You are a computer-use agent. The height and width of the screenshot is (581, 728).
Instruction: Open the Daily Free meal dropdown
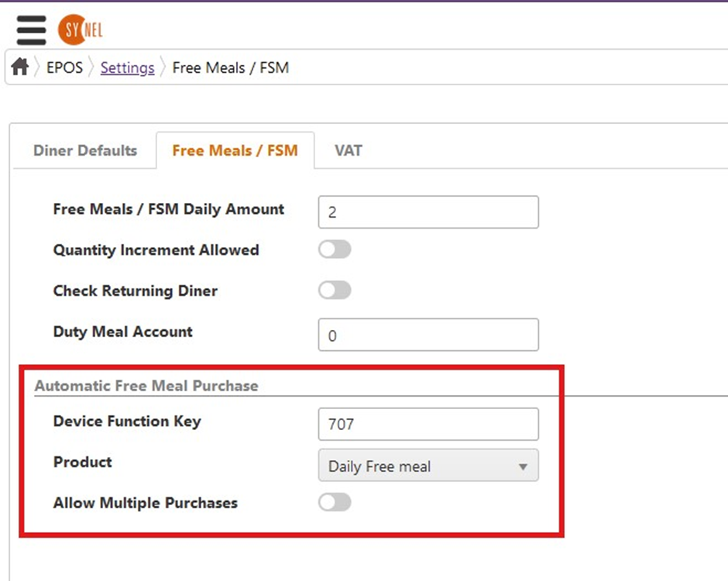coord(428,466)
